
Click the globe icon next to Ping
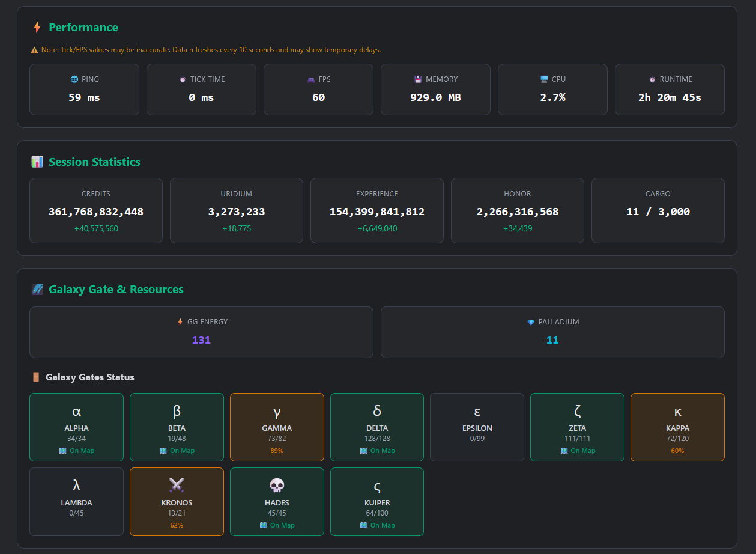pyautogui.click(x=74, y=79)
